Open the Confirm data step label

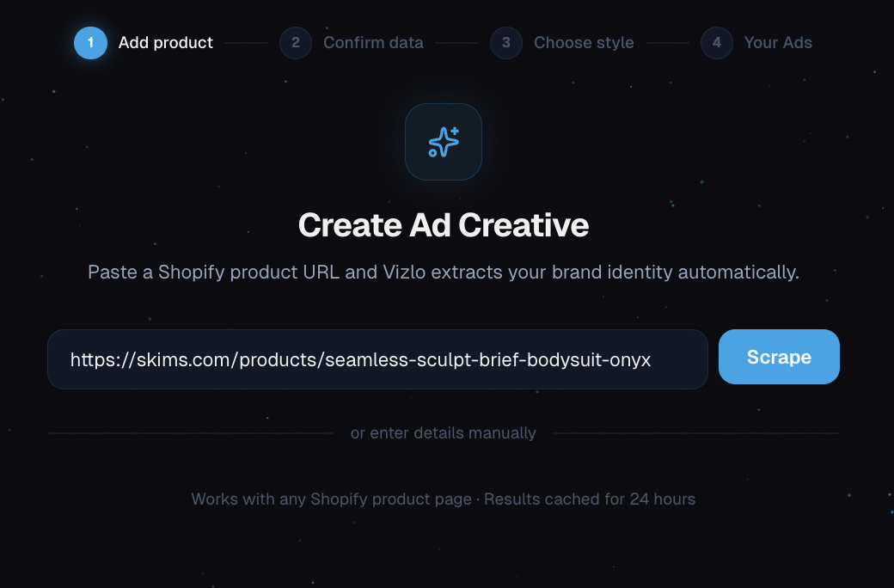(x=373, y=43)
